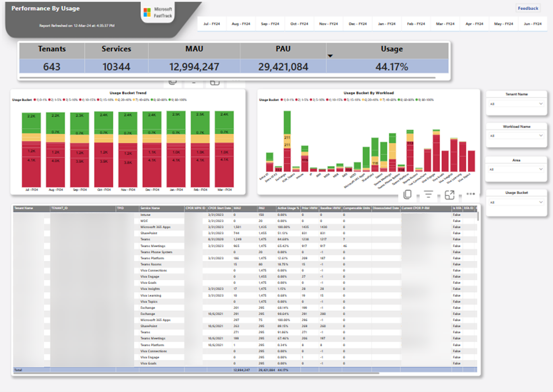Sort table by Prior HWM column header
The height and width of the screenshot is (392, 553).
[x=310, y=208]
